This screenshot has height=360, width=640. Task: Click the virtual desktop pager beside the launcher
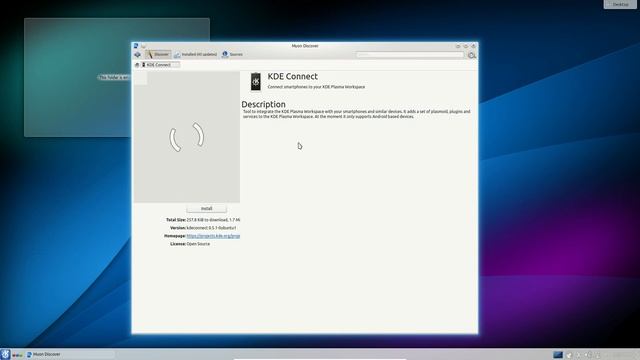pyautogui.click(x=18, y=355)
